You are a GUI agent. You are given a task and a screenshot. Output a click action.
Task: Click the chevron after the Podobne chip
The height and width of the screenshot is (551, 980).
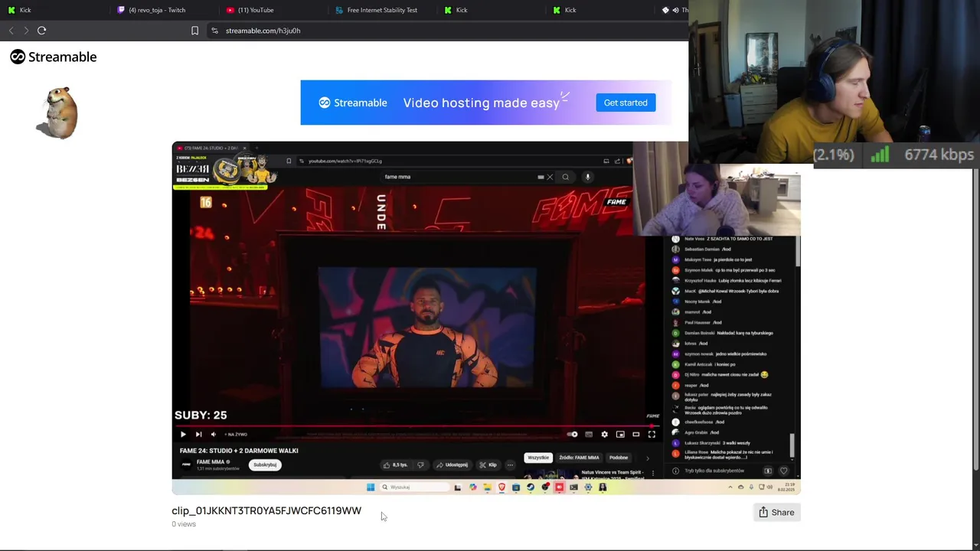click(x=647, y=458)
